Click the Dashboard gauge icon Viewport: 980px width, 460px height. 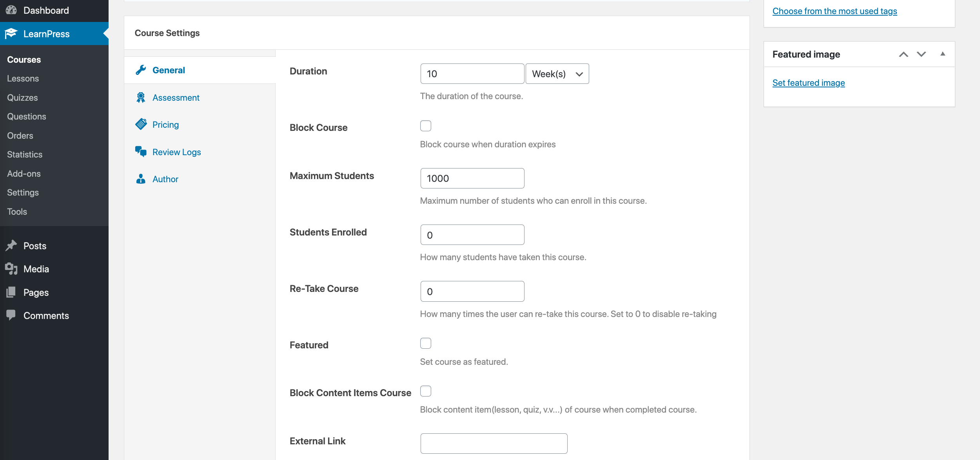[x=11, y=10]
